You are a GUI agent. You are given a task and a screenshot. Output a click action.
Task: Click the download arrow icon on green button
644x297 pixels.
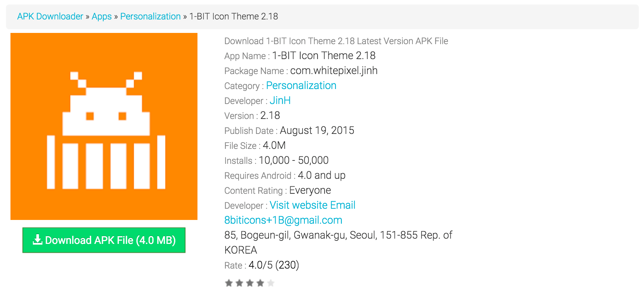click(x=37, y=240)
